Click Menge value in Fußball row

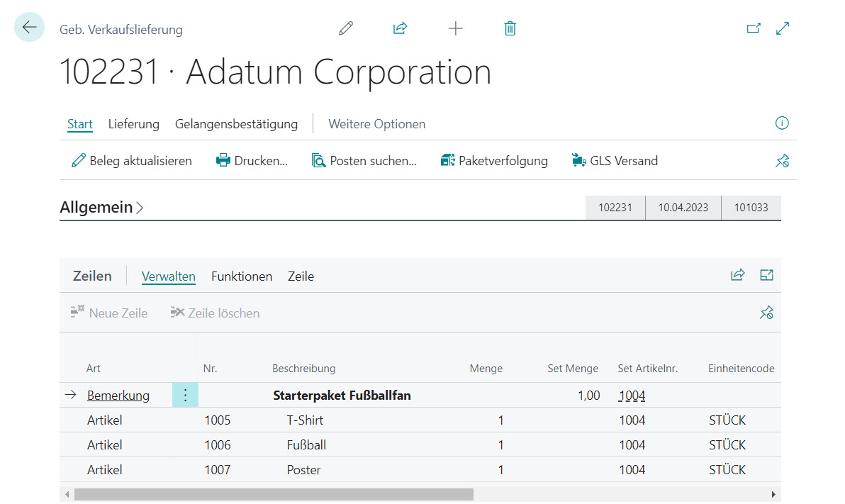click(x=500, y=445)
